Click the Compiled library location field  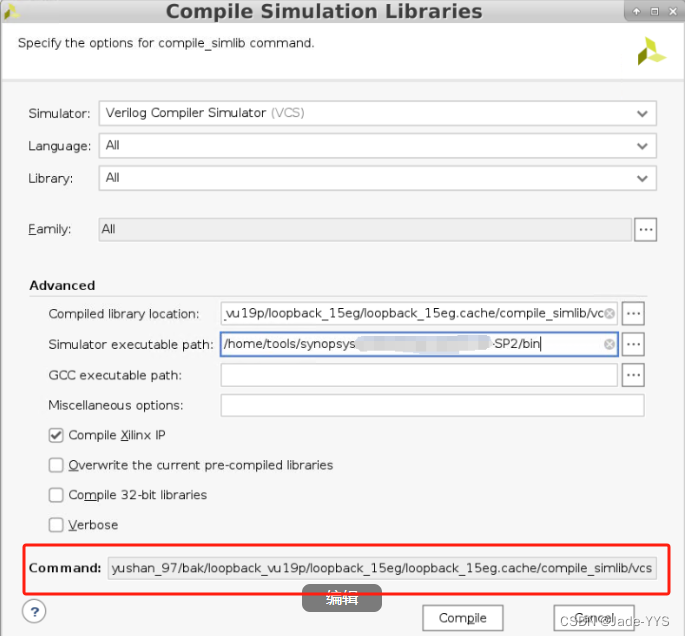[419, 313]
